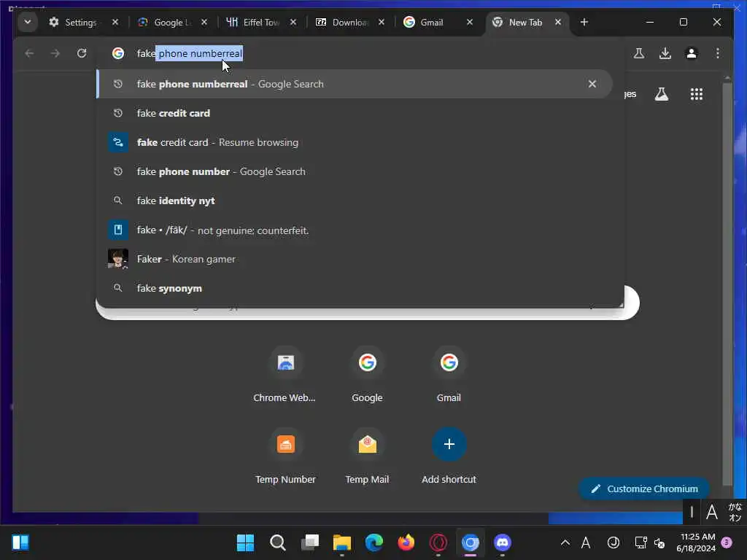Open File Explorer from taskbar
Screen dimensions: 747x560
tap(342, 542)
